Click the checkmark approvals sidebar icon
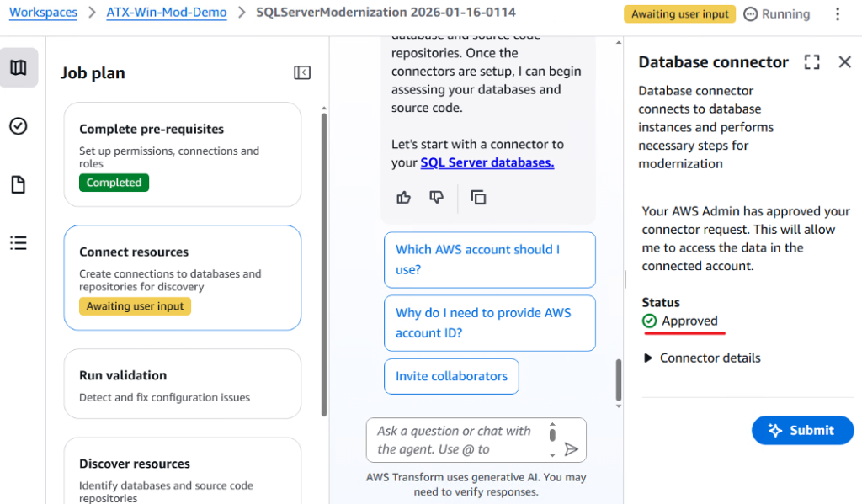This screenshot has height=504, width=862. click(19, 126)
